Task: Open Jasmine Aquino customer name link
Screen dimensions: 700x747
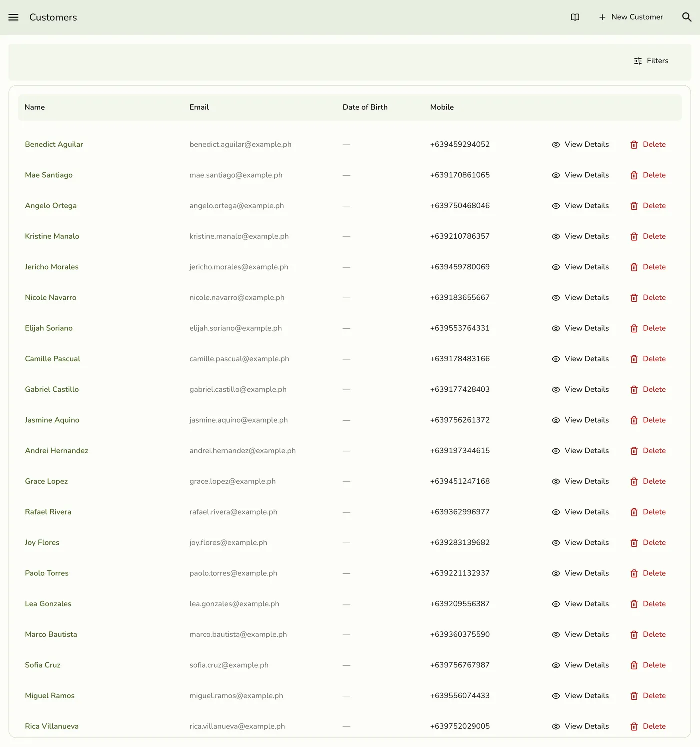Action: point(52,420)
